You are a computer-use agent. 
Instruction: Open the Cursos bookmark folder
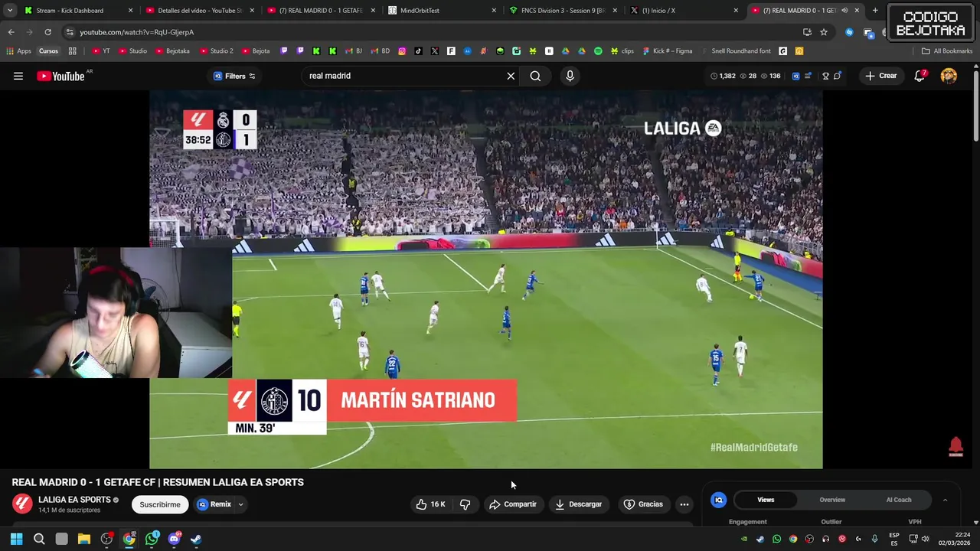(x=48, y=51)
